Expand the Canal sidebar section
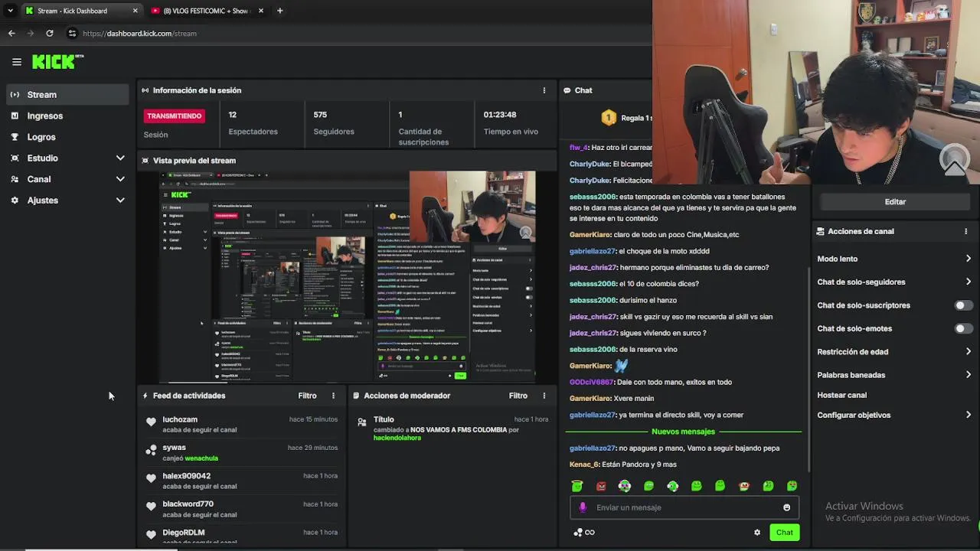 coord(120,179)
